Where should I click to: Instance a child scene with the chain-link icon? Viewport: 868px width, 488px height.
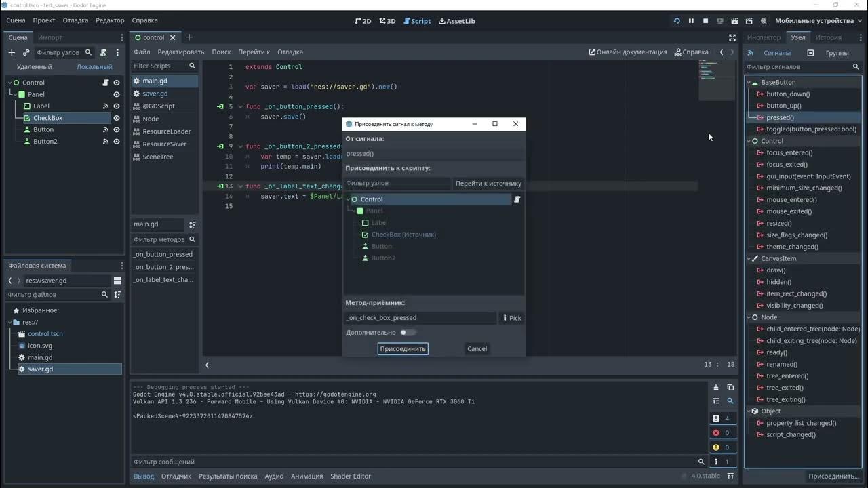[26, 52]
